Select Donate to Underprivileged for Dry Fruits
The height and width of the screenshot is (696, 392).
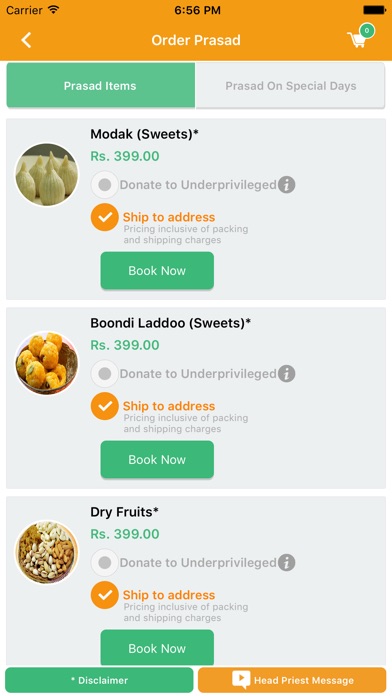pos(105,562)
